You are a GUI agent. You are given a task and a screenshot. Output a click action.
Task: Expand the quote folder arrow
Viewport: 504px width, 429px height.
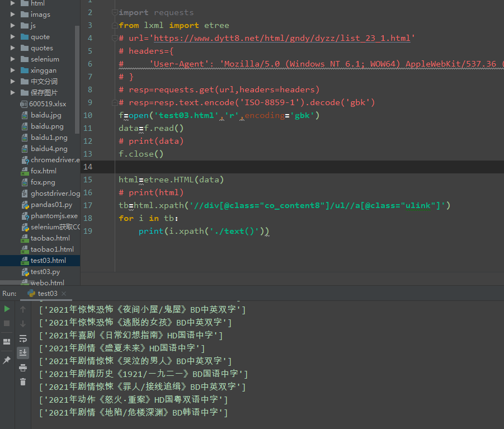pyautogui.click(x=13, y=37)
